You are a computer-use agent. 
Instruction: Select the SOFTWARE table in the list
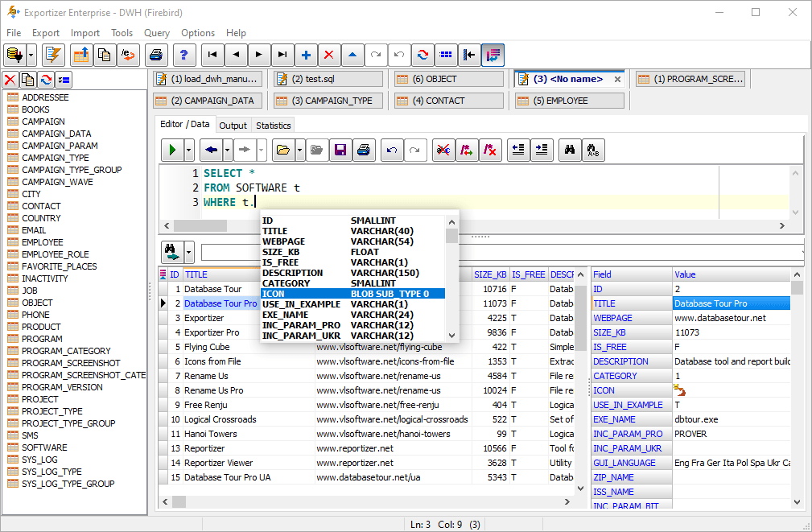click(44, 447)
